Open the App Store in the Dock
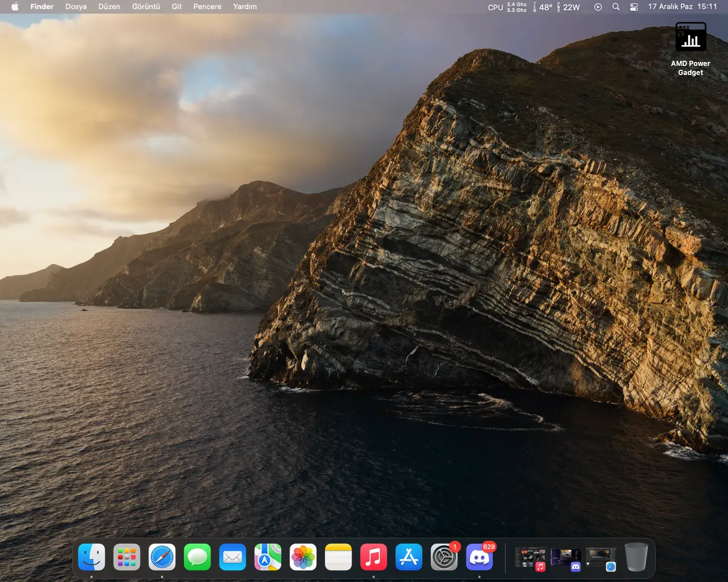The image size is (728, 582). (x=409, y=557)
